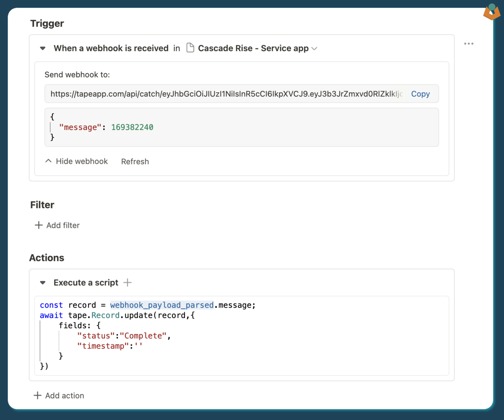The height and width of the screenshot is (420, 504).
Task: Open the Cascade Rise - Service app dropdown chevron
Action: (314, 49)
